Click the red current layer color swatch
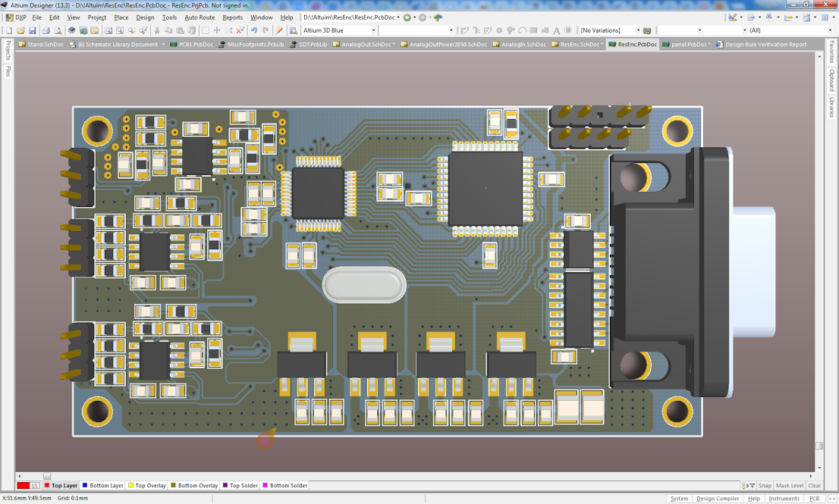Image resolution: width=839 pixels, height=504 pixels. point(24,486)
